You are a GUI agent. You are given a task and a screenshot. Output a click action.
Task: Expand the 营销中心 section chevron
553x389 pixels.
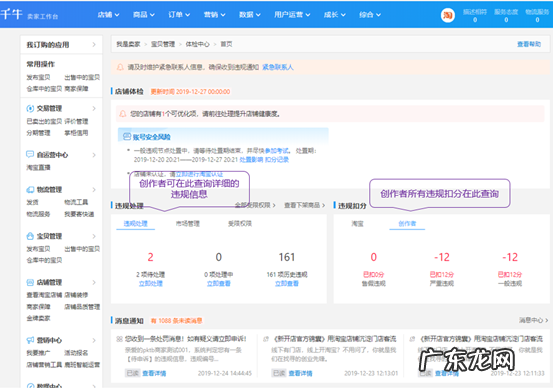(x=94, y=340)
